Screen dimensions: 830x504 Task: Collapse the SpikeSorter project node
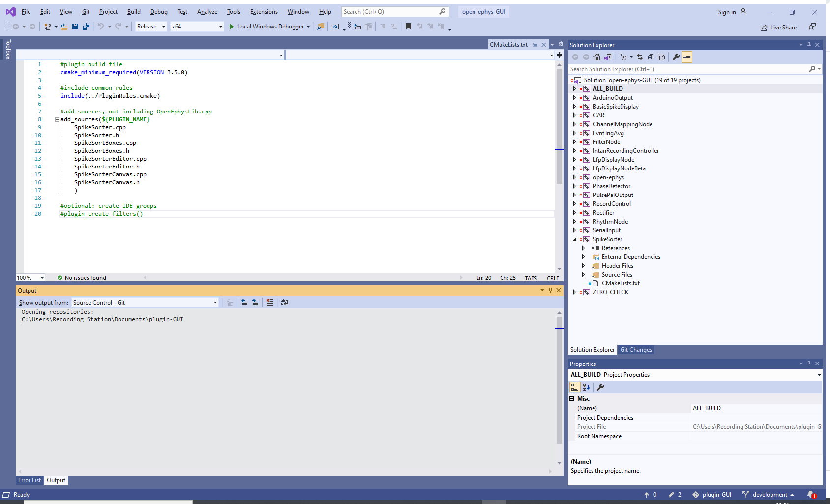tap(574, 239)
